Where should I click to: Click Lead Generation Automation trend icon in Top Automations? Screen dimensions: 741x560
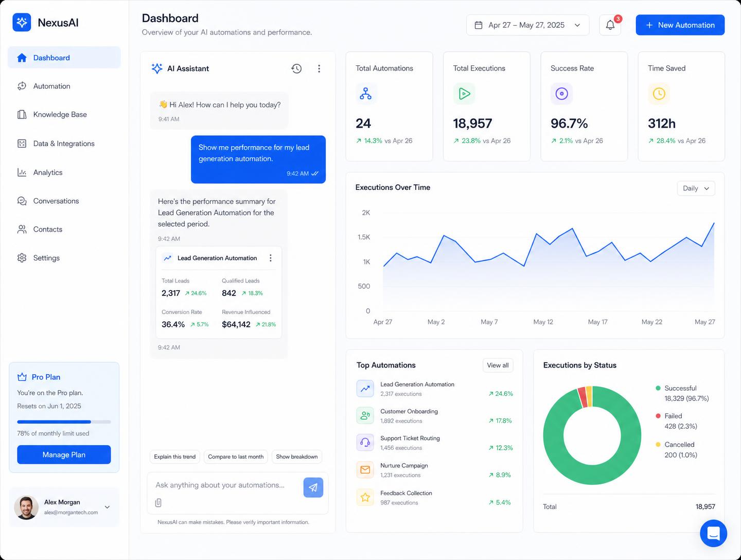[x=365, y=389]
